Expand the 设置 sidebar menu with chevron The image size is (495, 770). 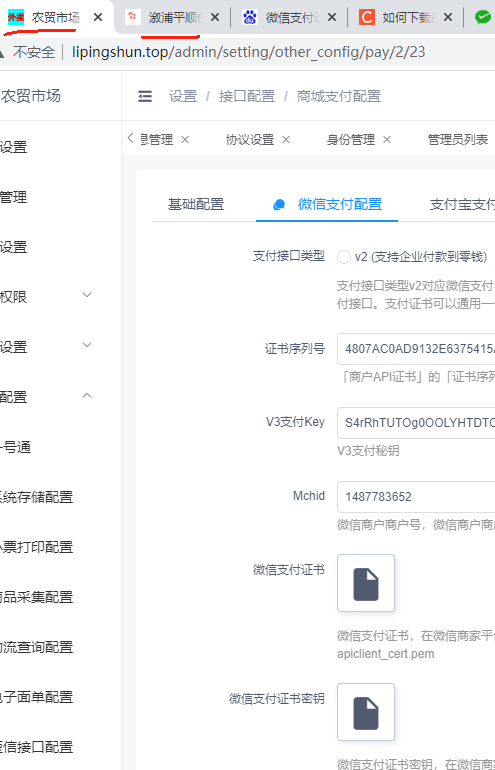click(87, 345)
